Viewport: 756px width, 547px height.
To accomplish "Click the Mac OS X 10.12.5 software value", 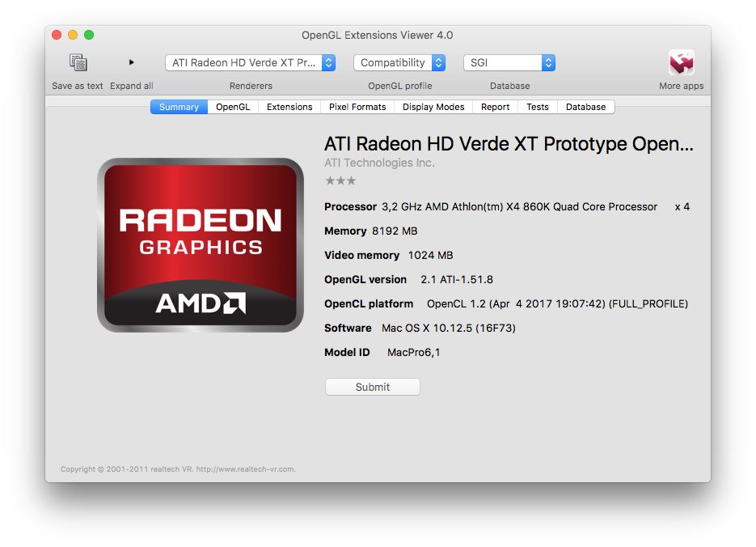I will pyautogui.click(x=449, y=328).
